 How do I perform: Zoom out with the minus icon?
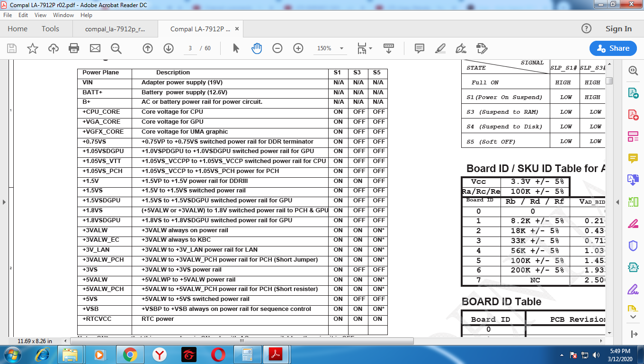[x=277, y=48]
